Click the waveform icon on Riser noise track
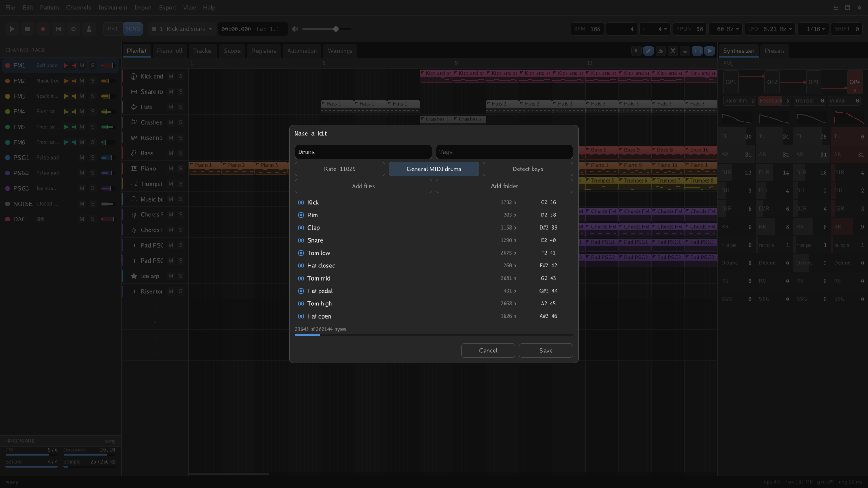868x488 pixels. tap(134, 138)
